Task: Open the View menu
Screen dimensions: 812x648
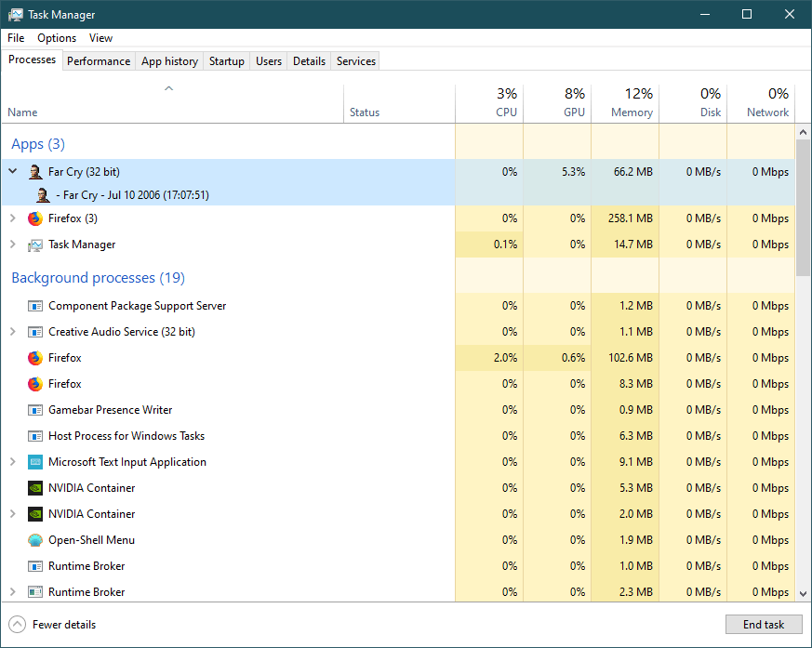Action: click(100, 38)
